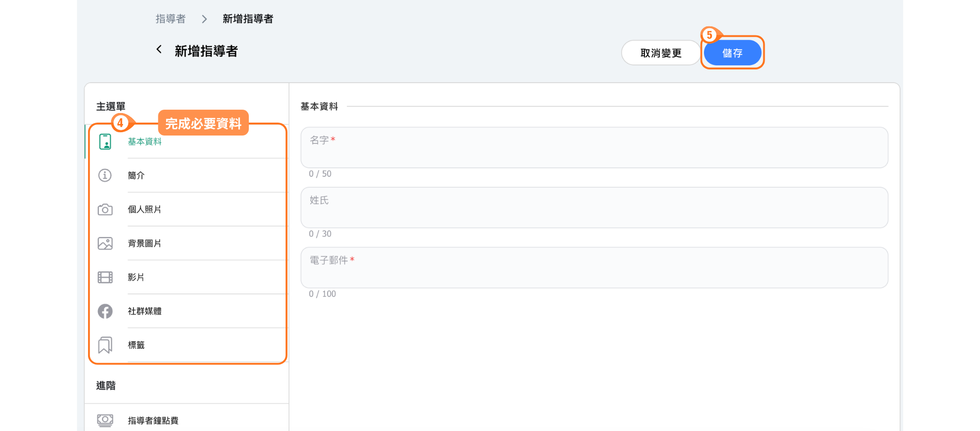980x431 pixels.
Task: Open the 社群媒體 settings section
Action: 145,311
